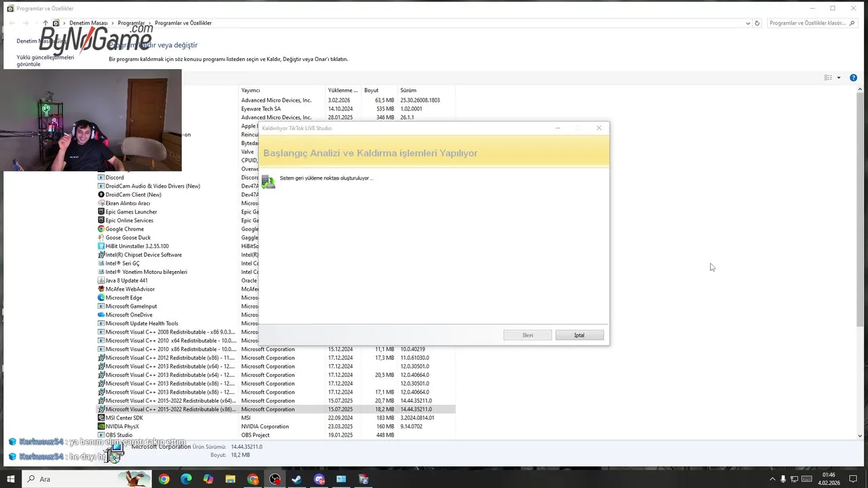Select Microsoft Update Health Tools row
Screen dimensions: 868x488
tap(276, 323)
